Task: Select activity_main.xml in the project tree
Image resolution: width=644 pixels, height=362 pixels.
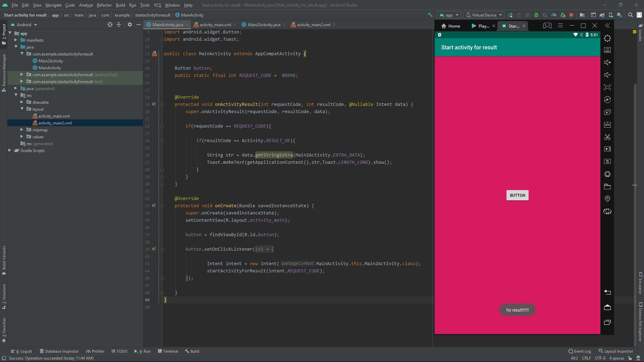Action: (54, 116)
